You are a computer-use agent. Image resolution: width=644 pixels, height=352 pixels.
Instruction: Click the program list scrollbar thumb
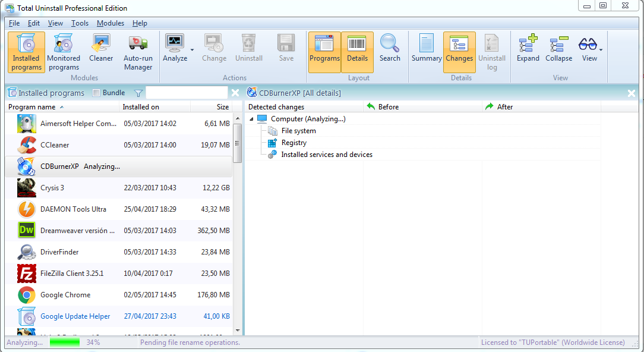coord(238,143)
